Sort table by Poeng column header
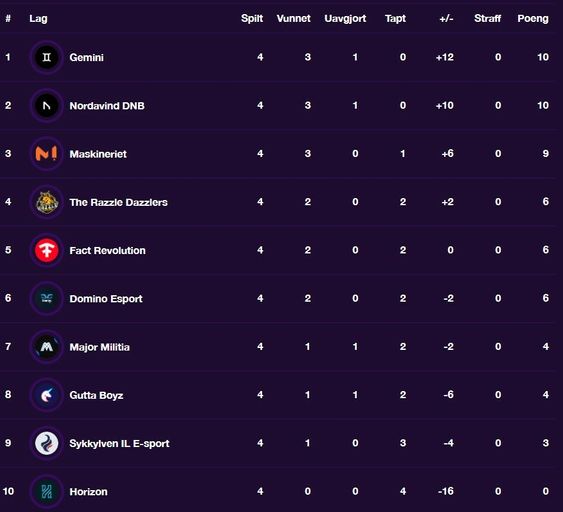 tap(533, 19)
